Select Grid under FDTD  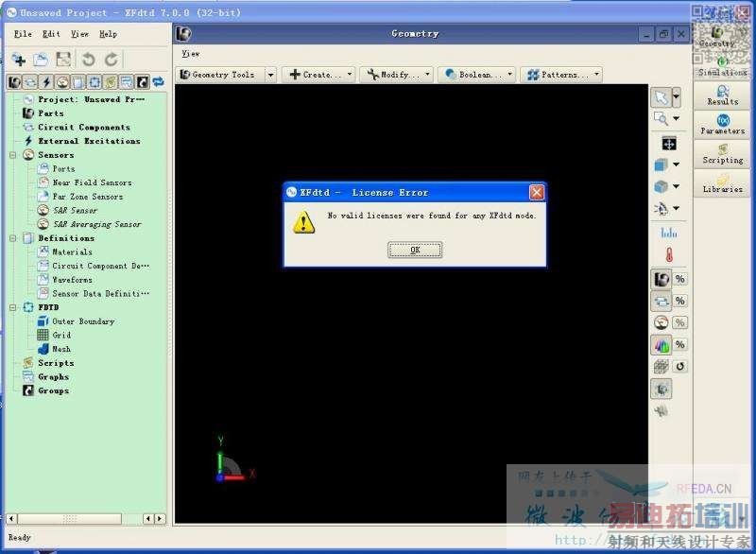click(x=61, y=335)
